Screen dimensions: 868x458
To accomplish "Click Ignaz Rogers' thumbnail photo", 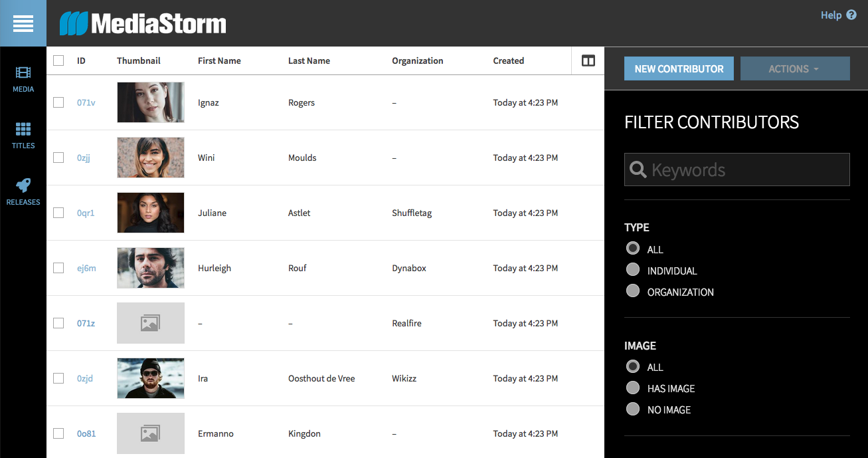I will [151, 102].
